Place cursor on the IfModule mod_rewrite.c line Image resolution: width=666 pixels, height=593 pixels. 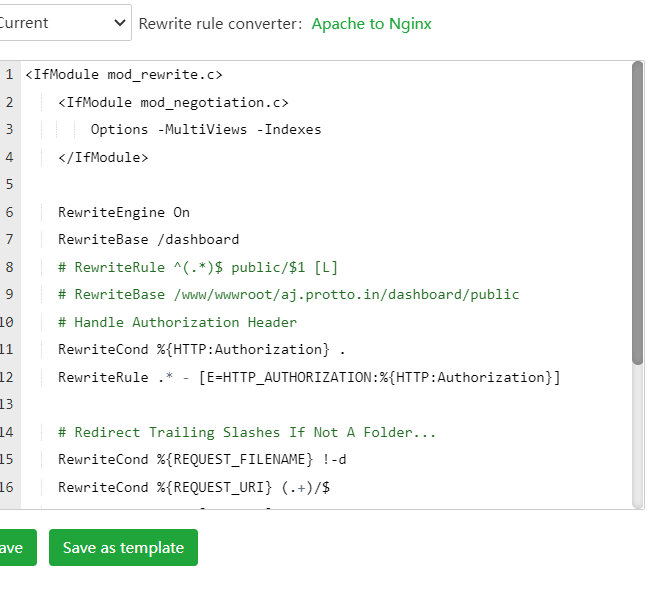(124, 74)
